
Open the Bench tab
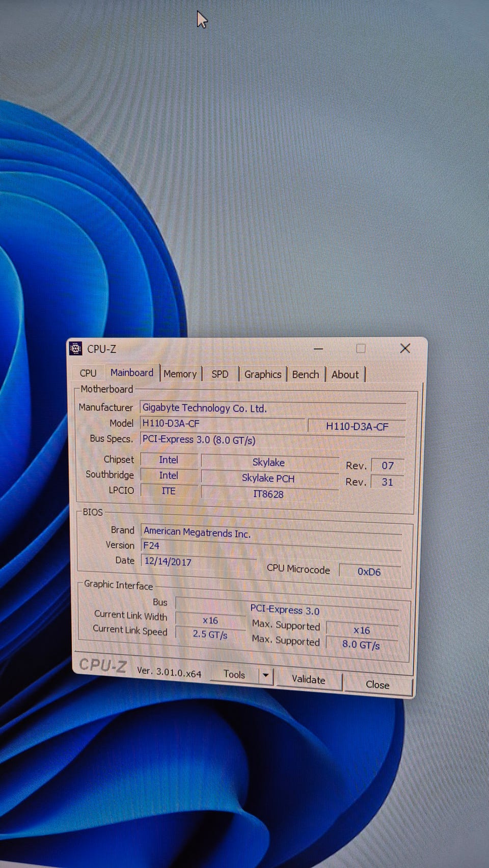pyautogui.click(x=306, y=374)
